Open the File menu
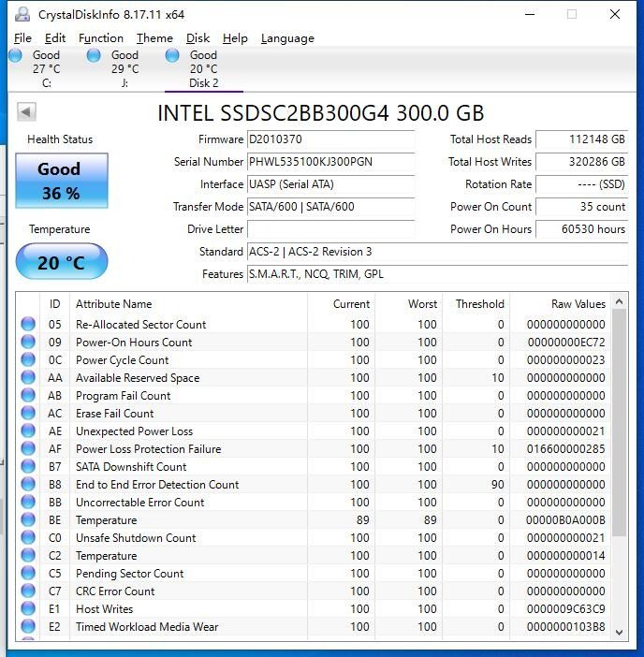Viewport: 644px width, 657px height. [x=22, y=38]
